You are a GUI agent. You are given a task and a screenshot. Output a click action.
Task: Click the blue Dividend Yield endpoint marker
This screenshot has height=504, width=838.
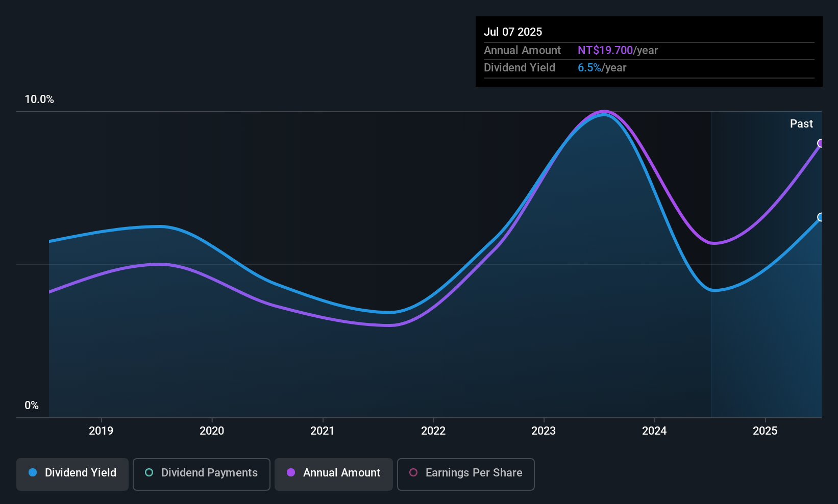tap(821, 217)
